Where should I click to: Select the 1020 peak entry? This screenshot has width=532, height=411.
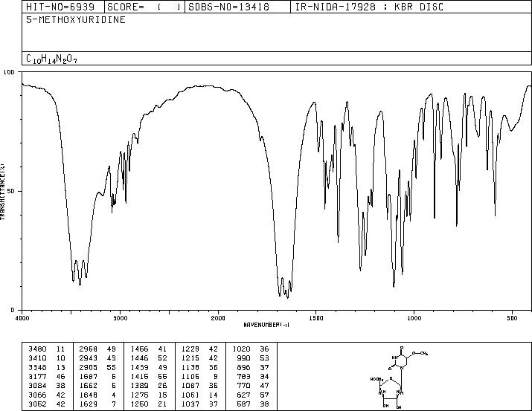(251, 349)
